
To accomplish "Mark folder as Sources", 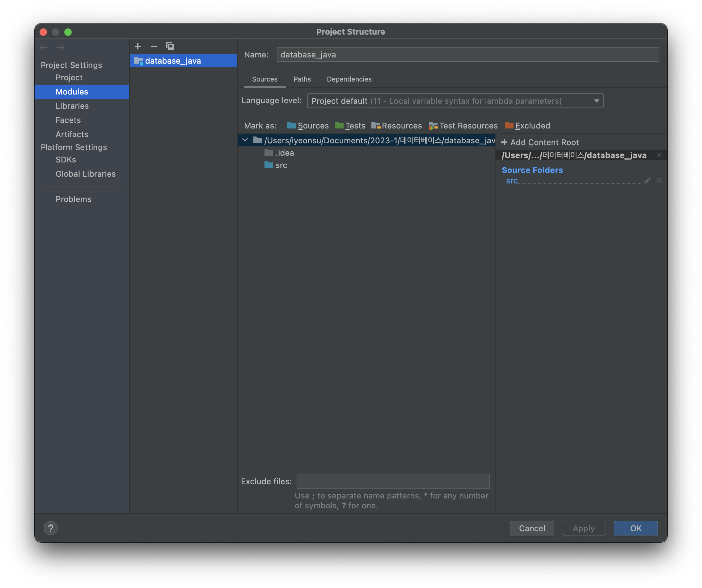I will click(x=308, y=126).
